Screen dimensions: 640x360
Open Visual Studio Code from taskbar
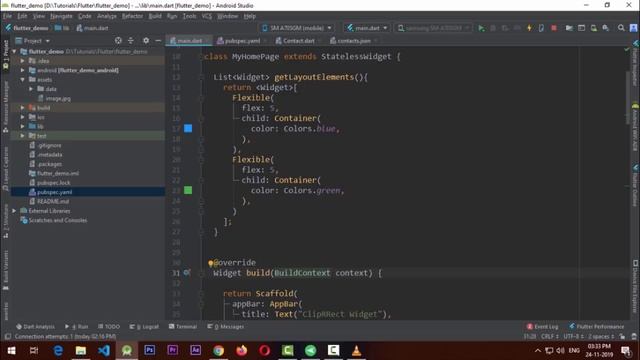coord(104,350)
